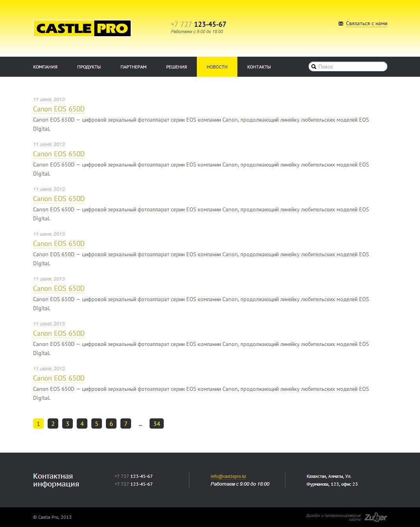Open the Решения menu item

(176, 67)
